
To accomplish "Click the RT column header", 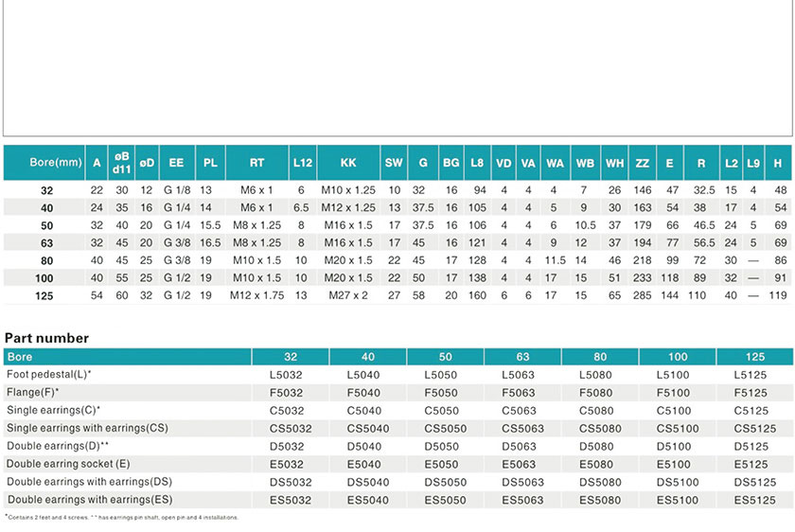I will pyautogui.click(x=256, y=163).
